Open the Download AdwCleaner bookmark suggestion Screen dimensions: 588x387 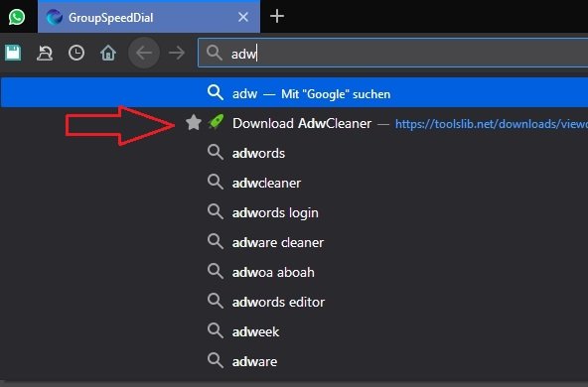pos(294,123)
